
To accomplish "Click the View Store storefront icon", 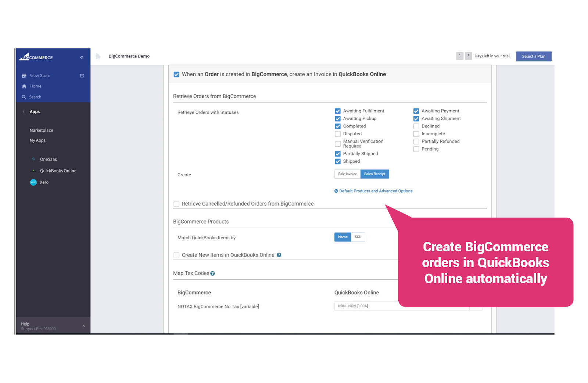I will coord(24,76).
